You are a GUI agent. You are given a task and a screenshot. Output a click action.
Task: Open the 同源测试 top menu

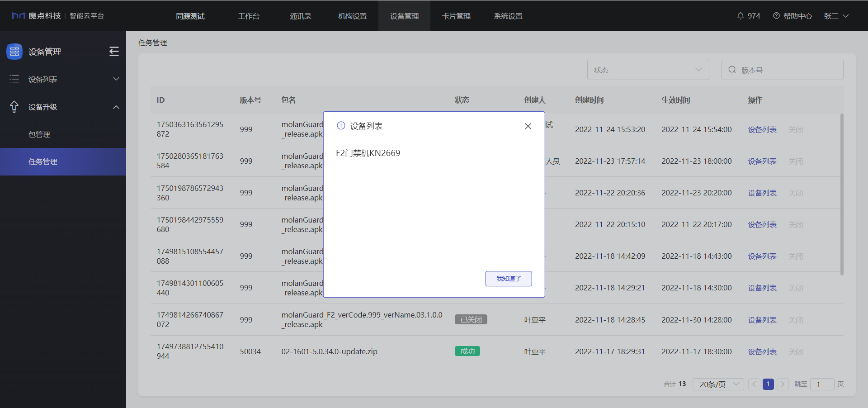tap(190, 16)
